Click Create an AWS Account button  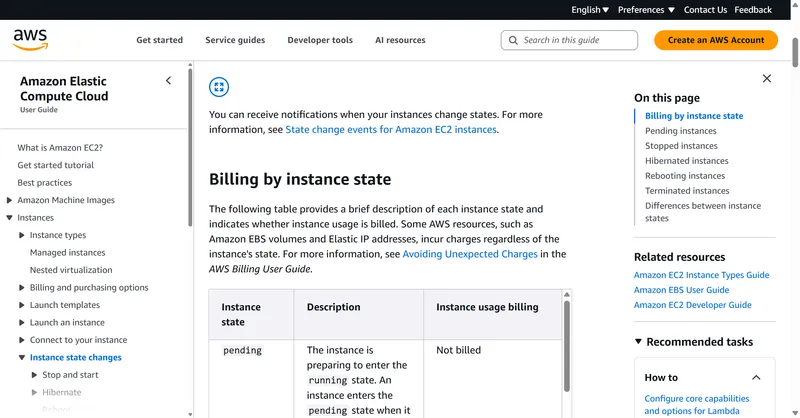[x=716, y=40]
